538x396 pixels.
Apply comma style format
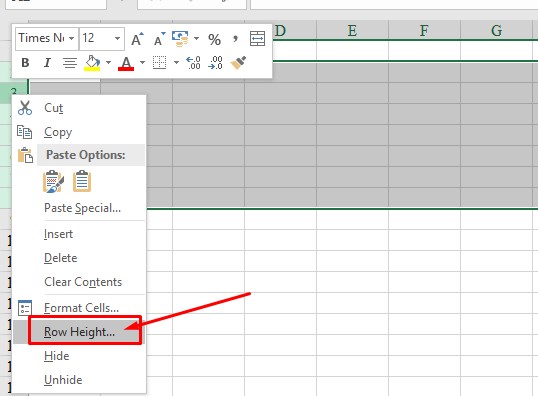235,38
